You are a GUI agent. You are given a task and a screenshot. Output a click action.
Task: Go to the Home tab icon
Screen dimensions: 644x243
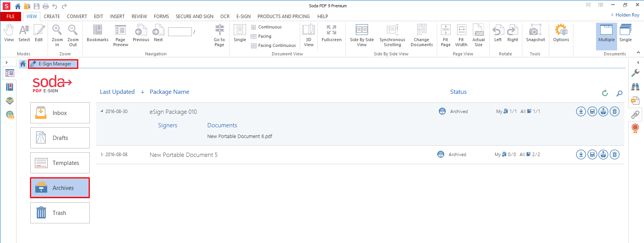coord(23,64)
